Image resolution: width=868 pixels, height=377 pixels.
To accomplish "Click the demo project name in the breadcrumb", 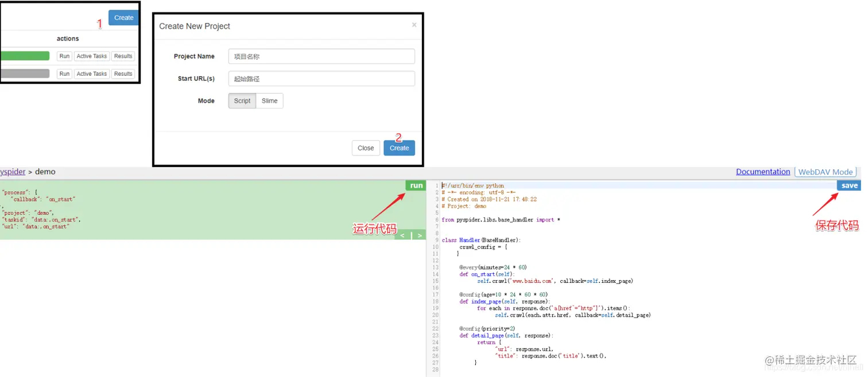I will (x=45, y=172).
